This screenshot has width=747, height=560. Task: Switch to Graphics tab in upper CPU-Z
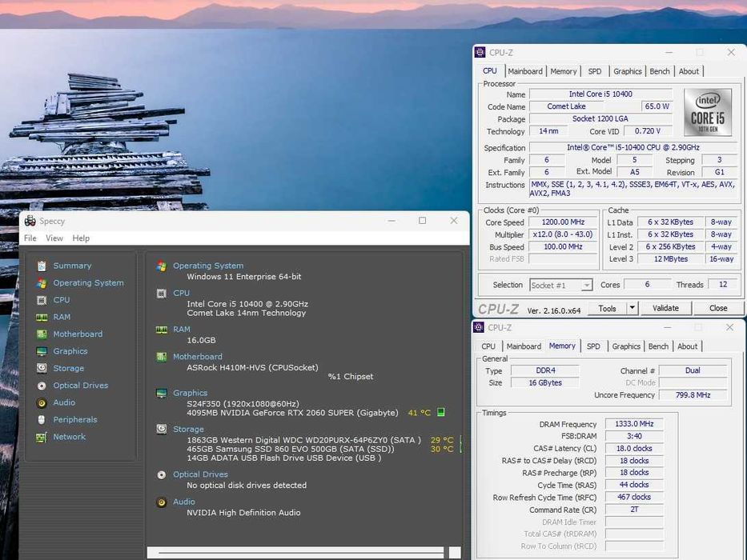[x=628, y=71]
